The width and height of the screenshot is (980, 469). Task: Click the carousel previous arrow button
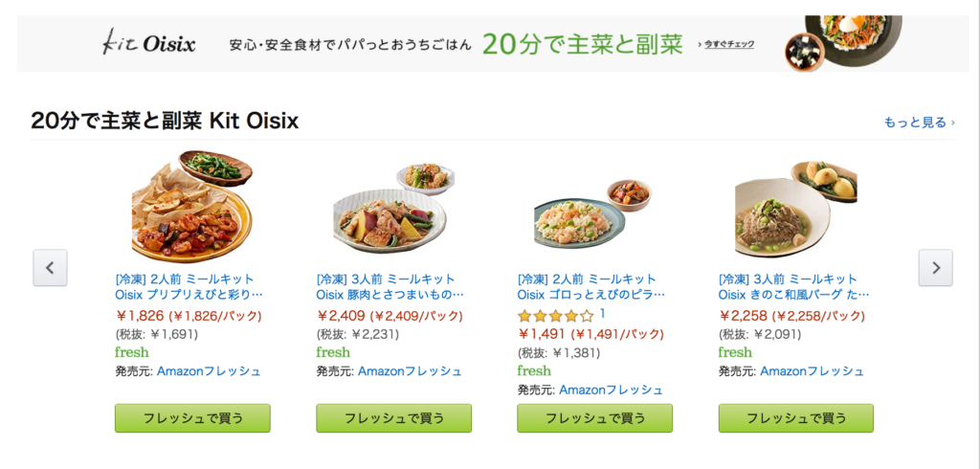[50, 268]
